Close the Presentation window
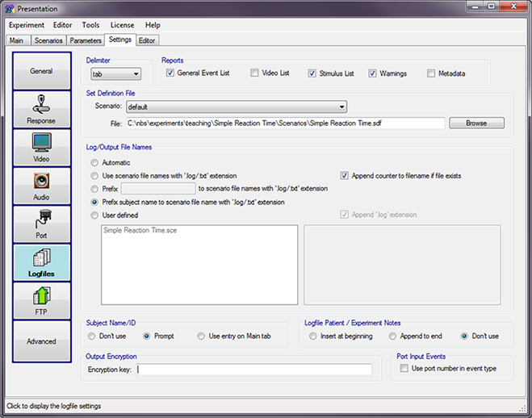Screen dimensions: 532x418 tap(513, 6)
